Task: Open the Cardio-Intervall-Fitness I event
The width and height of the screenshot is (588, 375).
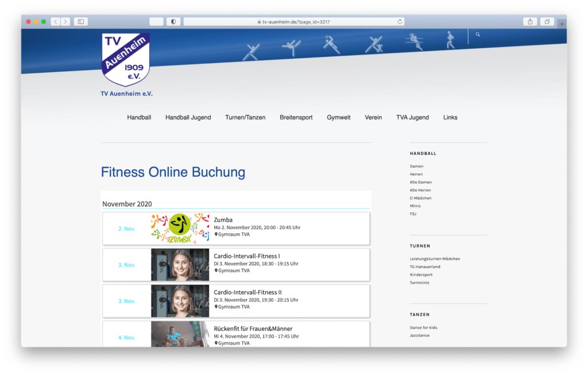Action: [247, 256]
